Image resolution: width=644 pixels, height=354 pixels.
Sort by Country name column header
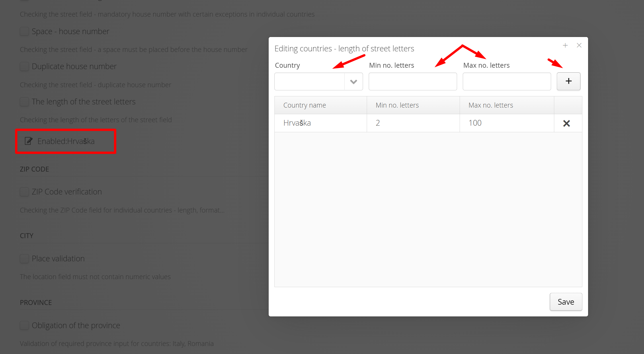[x=305, y=105]
